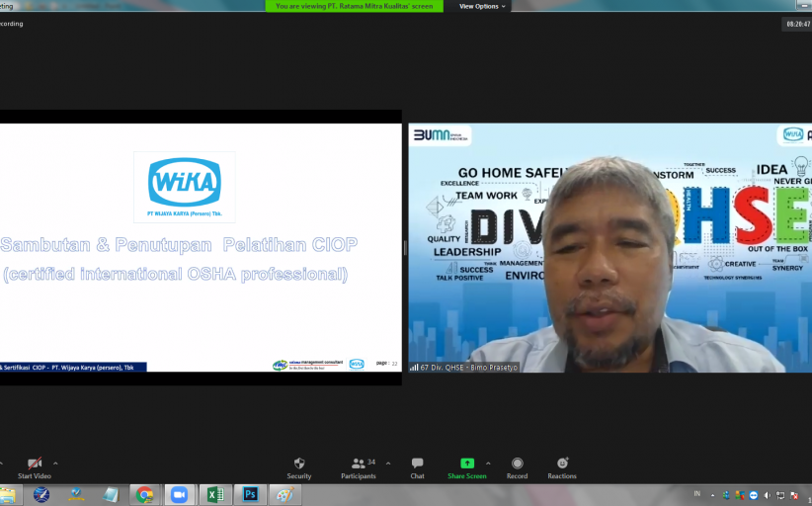
Task: Open the Security shield icon
Action: 298,464
